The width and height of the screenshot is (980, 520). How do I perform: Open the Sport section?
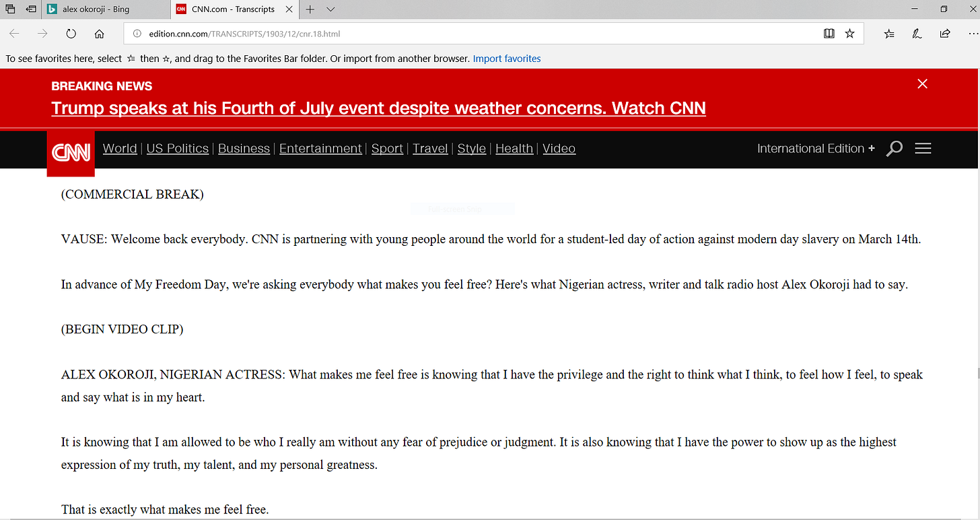(x=387, y=148)
